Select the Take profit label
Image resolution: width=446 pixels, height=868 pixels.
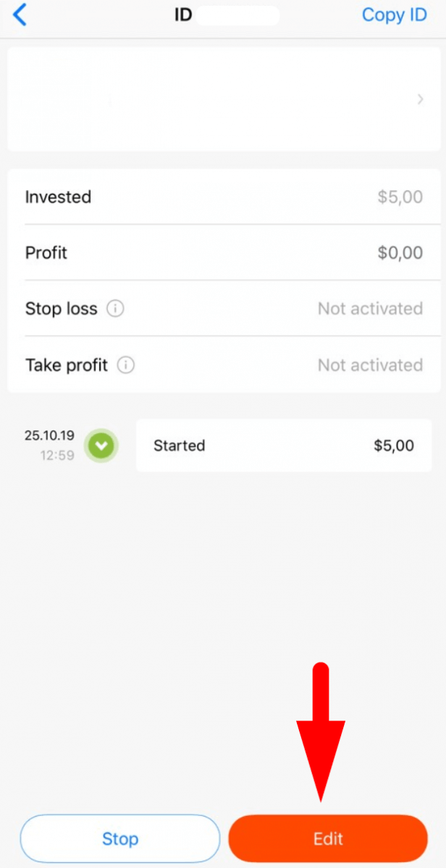pos(67,365)
